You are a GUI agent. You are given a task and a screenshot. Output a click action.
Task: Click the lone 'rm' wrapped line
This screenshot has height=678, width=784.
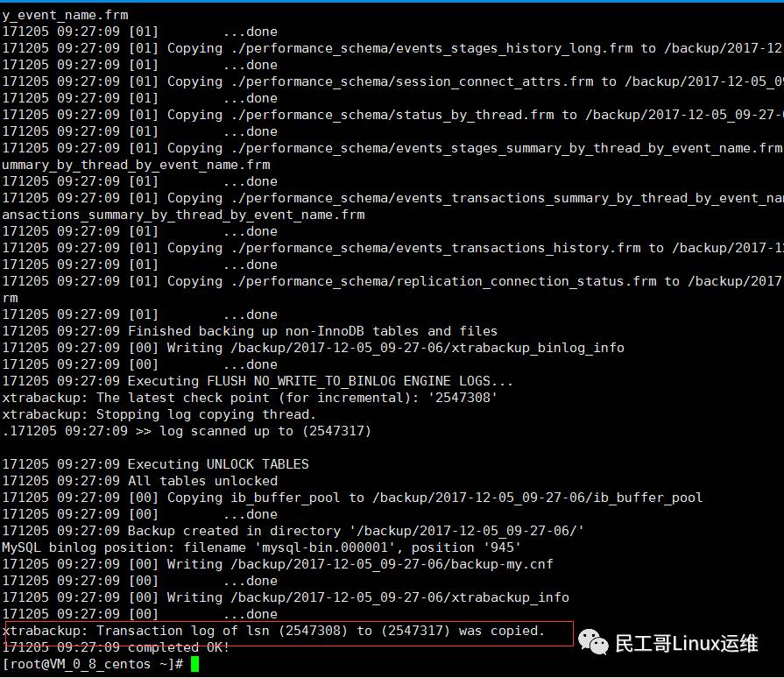tap(10, 298)
